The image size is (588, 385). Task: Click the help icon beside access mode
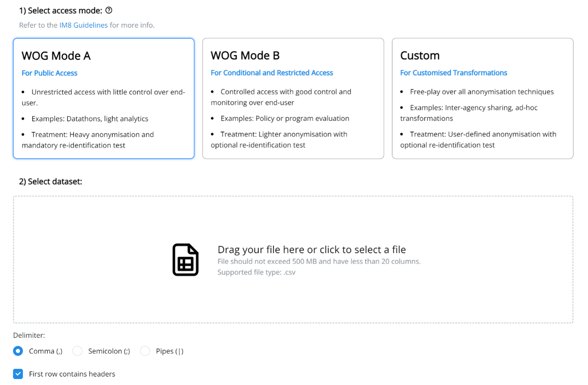109,10
